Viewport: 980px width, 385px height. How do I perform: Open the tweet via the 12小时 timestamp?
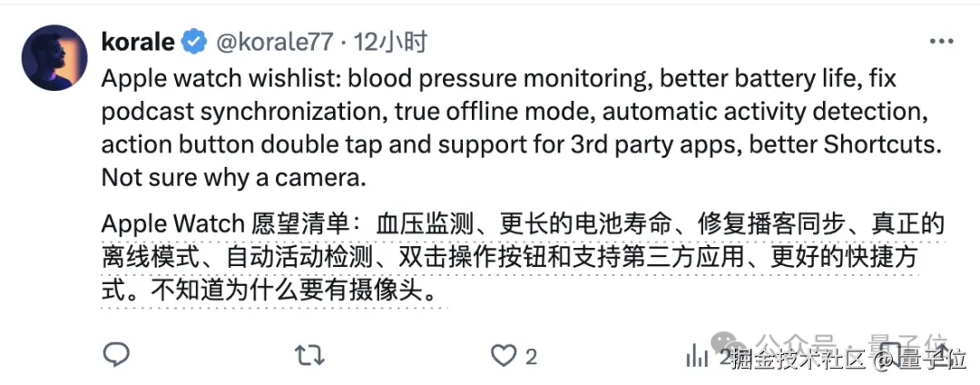tap(390, 42)
